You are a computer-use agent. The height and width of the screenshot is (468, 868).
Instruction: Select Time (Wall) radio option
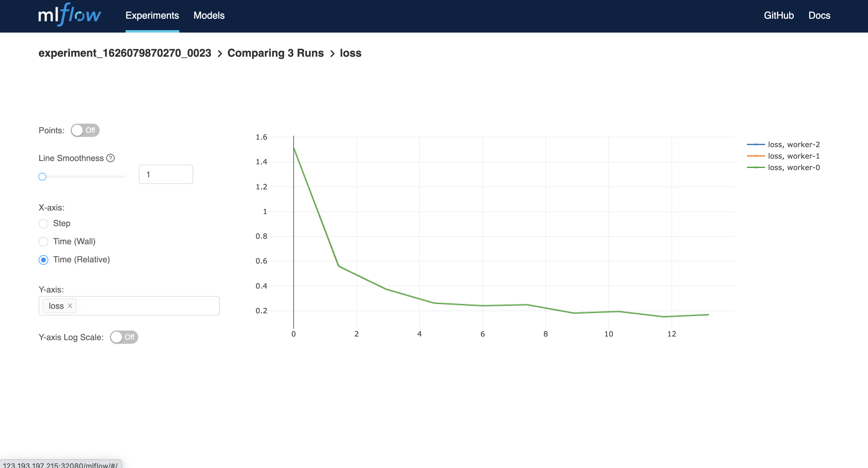pyautogui.click(x=43, y=242)
